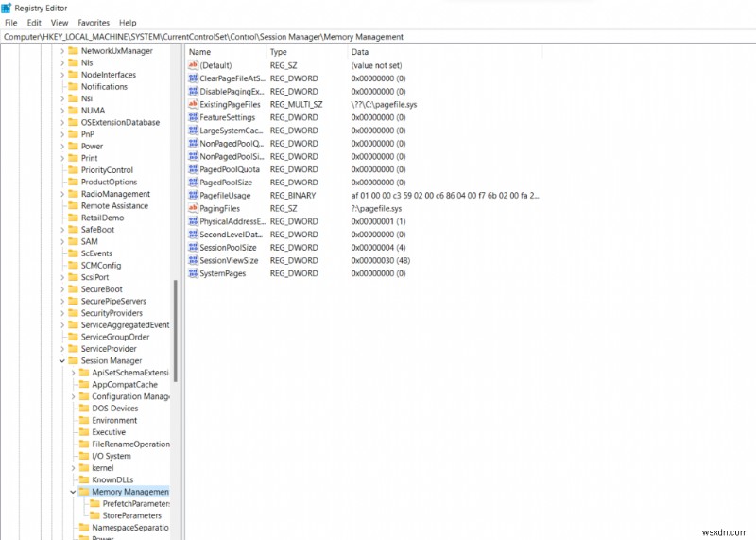Select the I/O System key
756x540 pixels.
112,456
